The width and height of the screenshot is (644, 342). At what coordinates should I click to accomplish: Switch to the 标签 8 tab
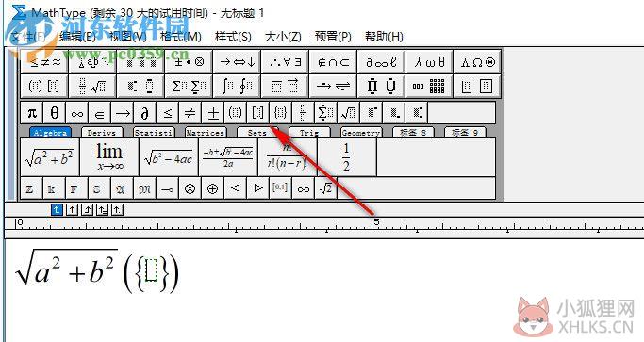tap(413, 133)
